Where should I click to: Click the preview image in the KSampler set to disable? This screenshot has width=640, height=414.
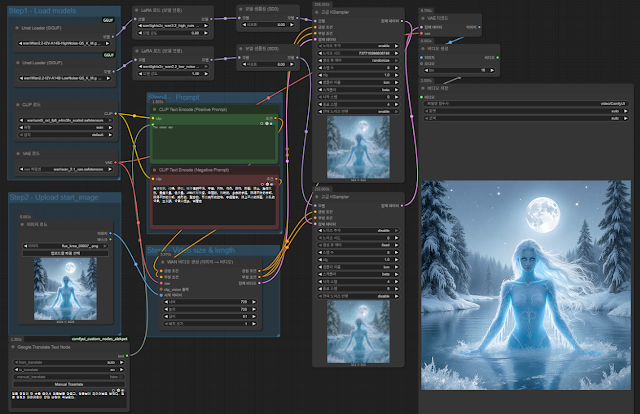[x=358, y=332]
